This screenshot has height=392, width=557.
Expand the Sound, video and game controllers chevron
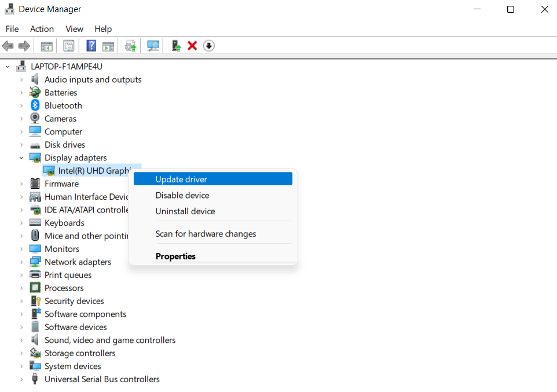21,340
